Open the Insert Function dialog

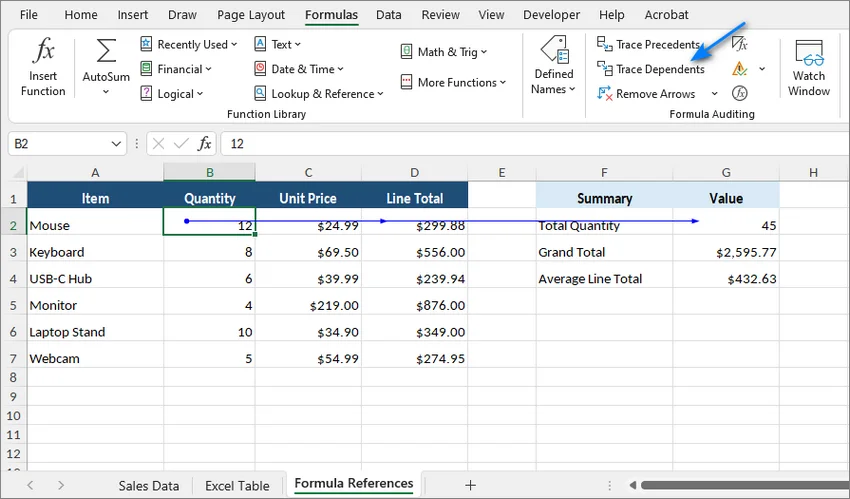[43, 68]
